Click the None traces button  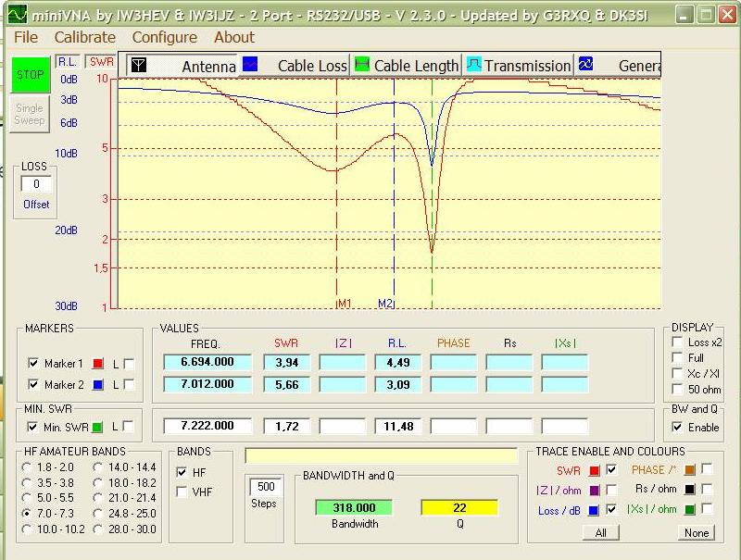point(696,532)
